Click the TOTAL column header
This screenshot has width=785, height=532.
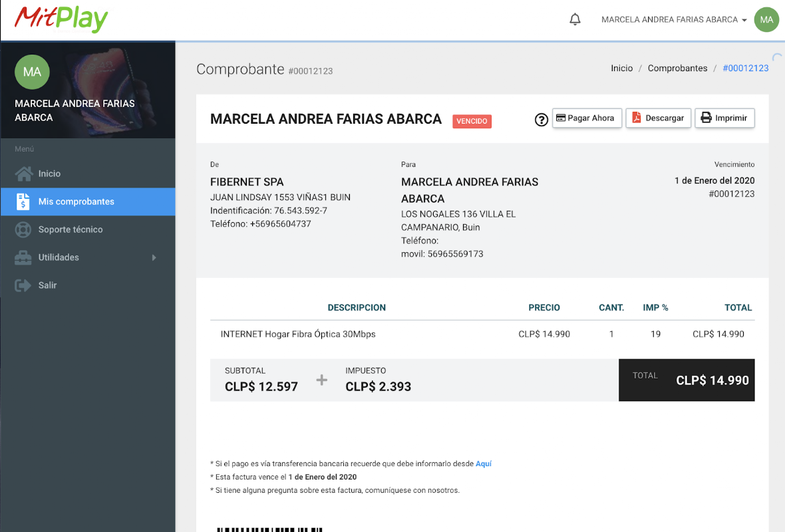tap(738, 308)
